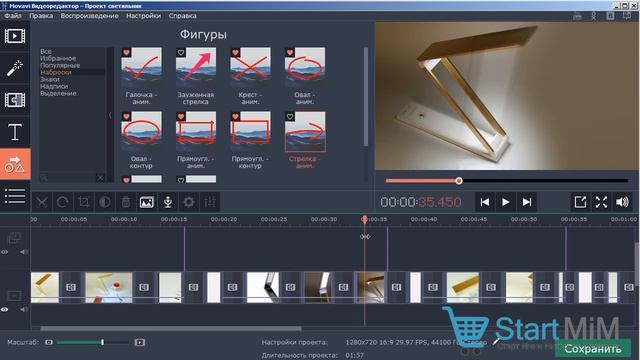Edit project settings pencil icon

tap(496, 342)
